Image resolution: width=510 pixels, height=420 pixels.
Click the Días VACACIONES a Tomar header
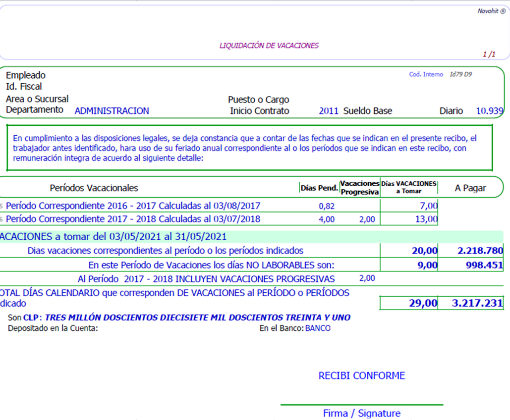(409, 187)
